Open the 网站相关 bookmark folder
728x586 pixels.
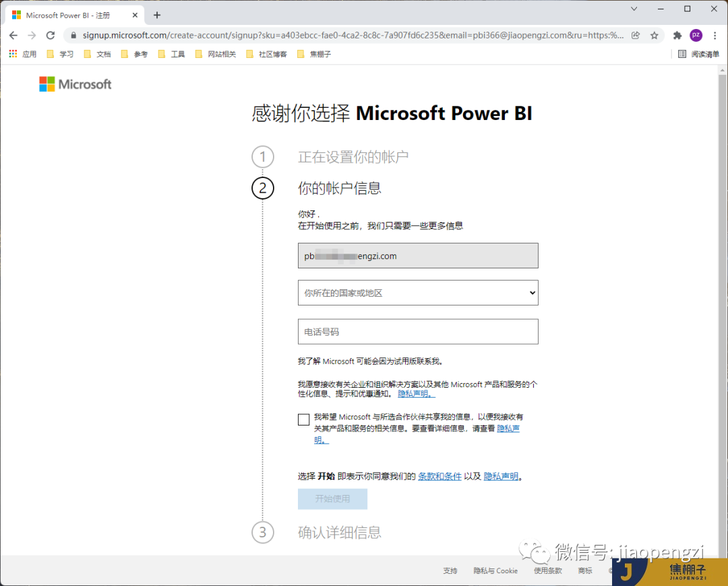(x=216, y=55)
